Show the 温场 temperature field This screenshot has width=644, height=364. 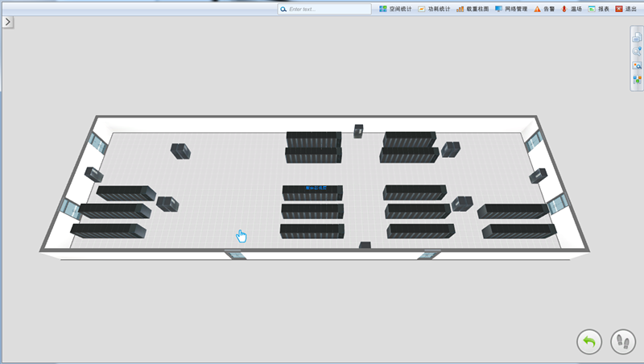click(x=572, y=9)
